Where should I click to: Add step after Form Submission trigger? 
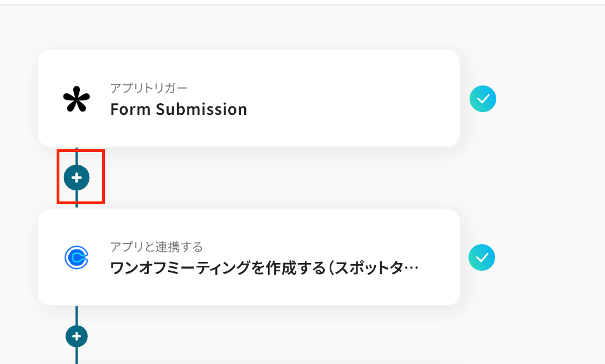(77, 178)
